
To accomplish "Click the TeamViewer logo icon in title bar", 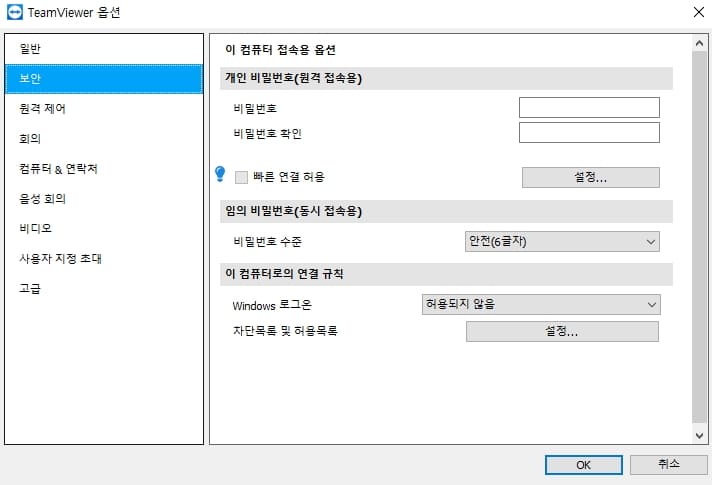I will pos(15,12).
